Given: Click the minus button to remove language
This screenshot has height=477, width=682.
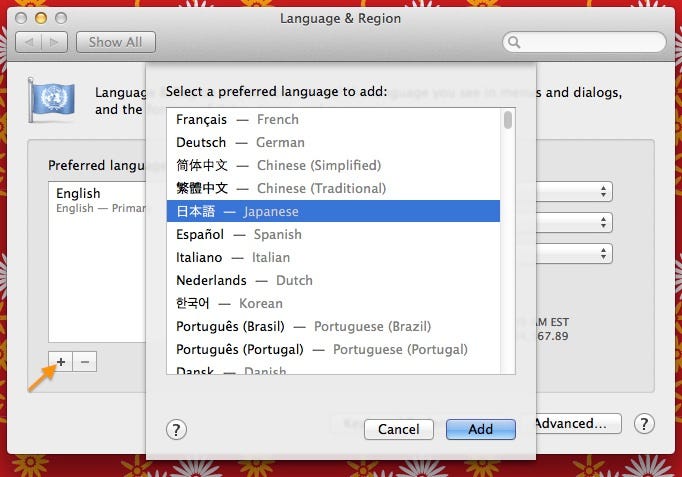Looking at the screenshot, I should pyautogui.click(x=85, y=362).
